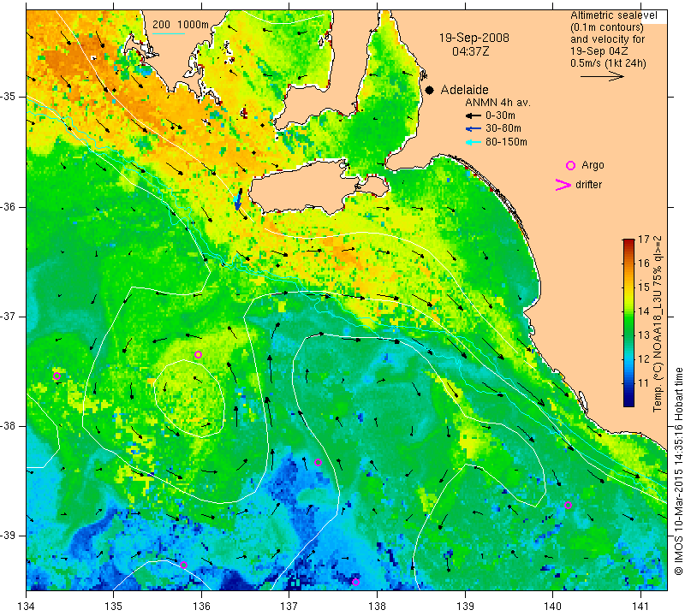This screenshot has width=685, height=616.
Task: Click the 19-Sep-2008 date text
Action: [474, 38]
